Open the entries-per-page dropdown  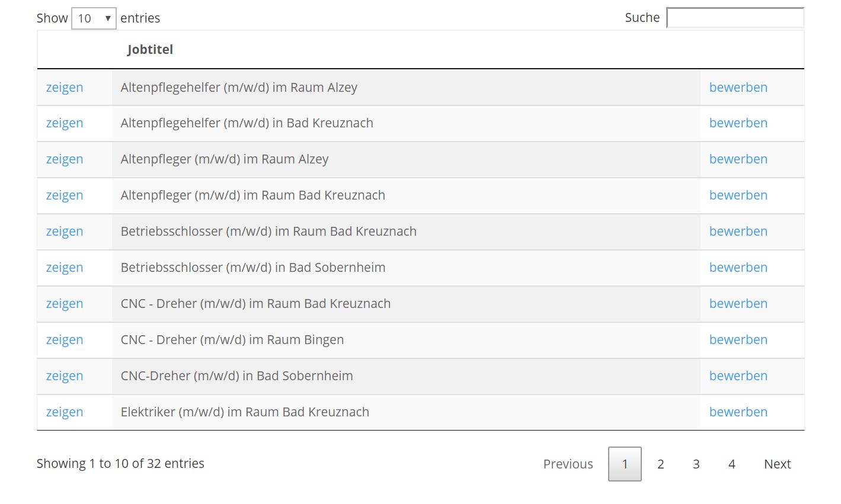point(94,18)
